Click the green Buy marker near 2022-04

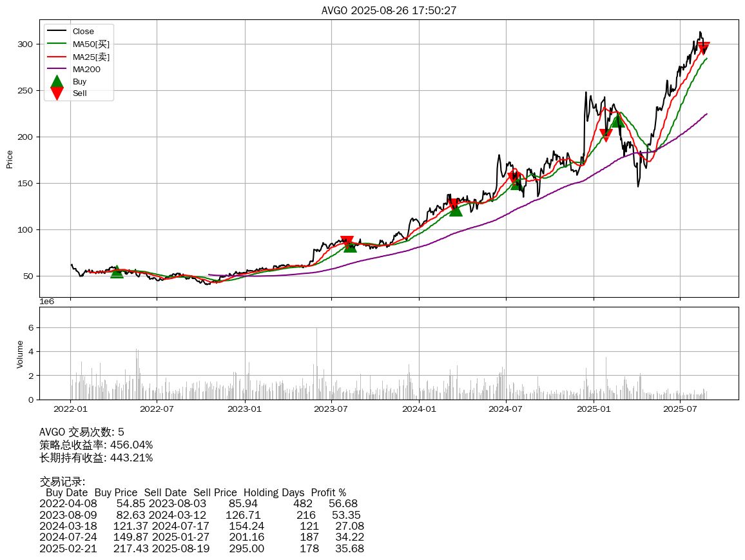[x=117, y=272]
